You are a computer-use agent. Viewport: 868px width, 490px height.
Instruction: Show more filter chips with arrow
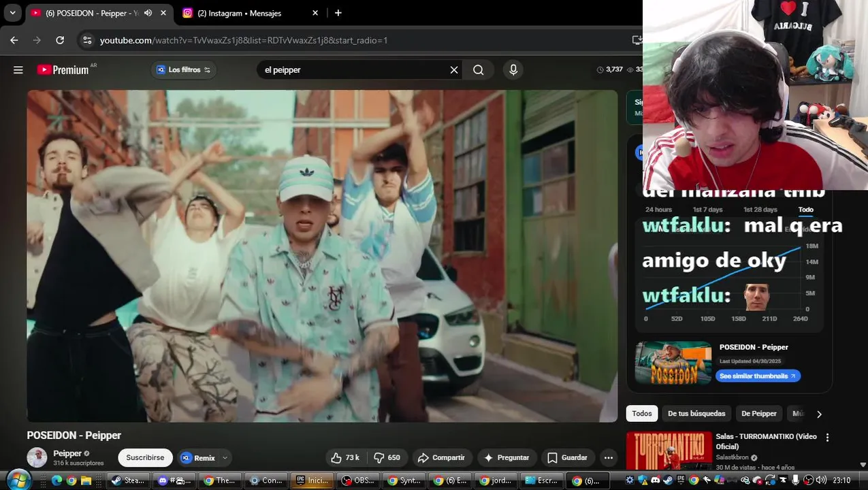coord(819,414)
